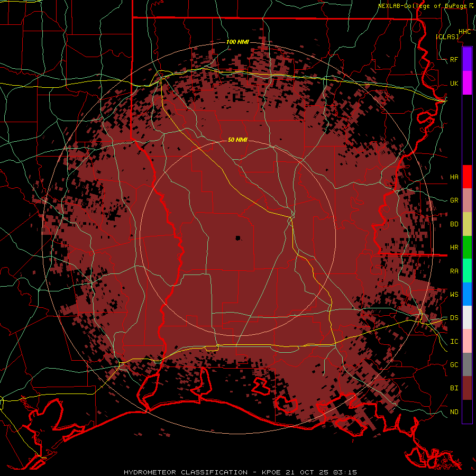This screenshot has width=476, height=476.
Task: Click the GC legend label
Action: click(x=454, y=364)
